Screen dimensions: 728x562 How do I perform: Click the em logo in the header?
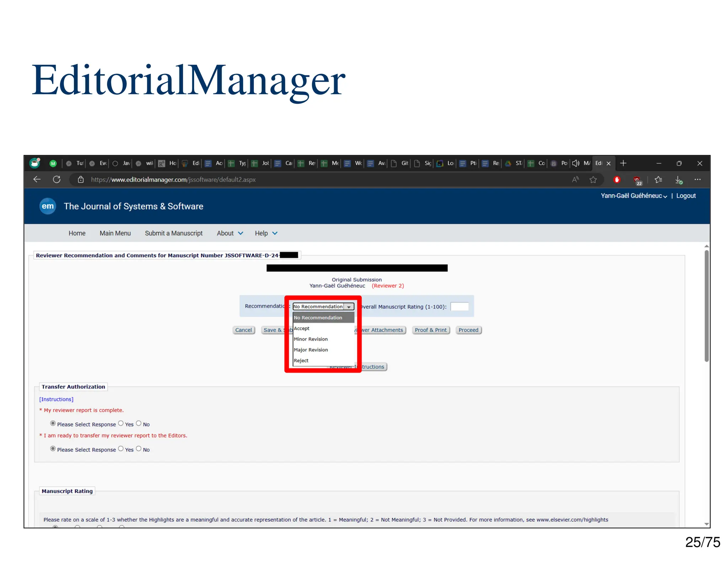[48, 206]
